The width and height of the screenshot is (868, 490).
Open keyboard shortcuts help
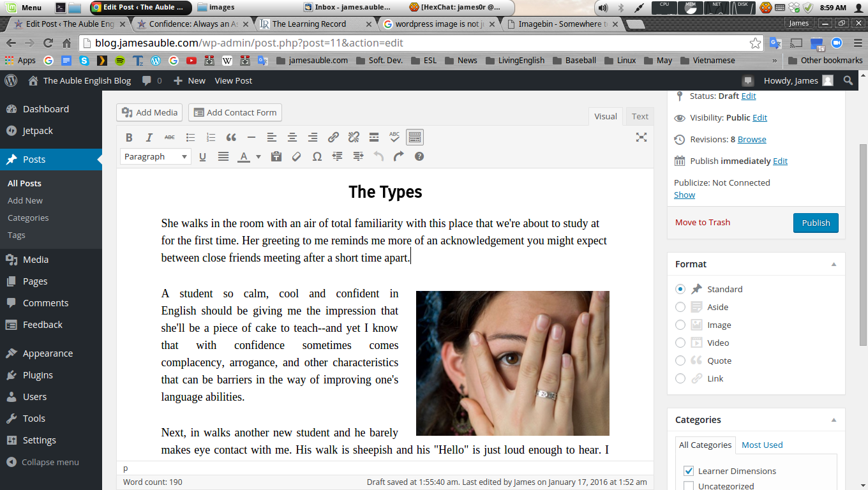(x=419, y=156)
